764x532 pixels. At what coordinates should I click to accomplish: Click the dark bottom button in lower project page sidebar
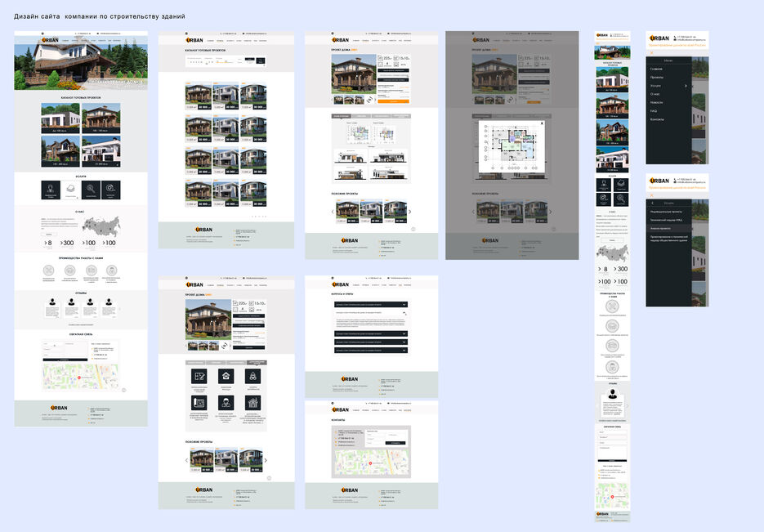(249, 347)
